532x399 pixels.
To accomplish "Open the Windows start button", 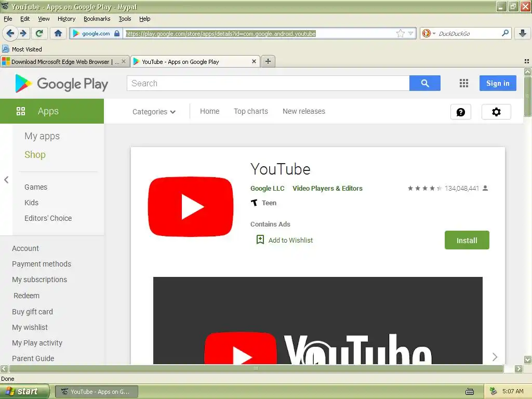I will point(24,392).
